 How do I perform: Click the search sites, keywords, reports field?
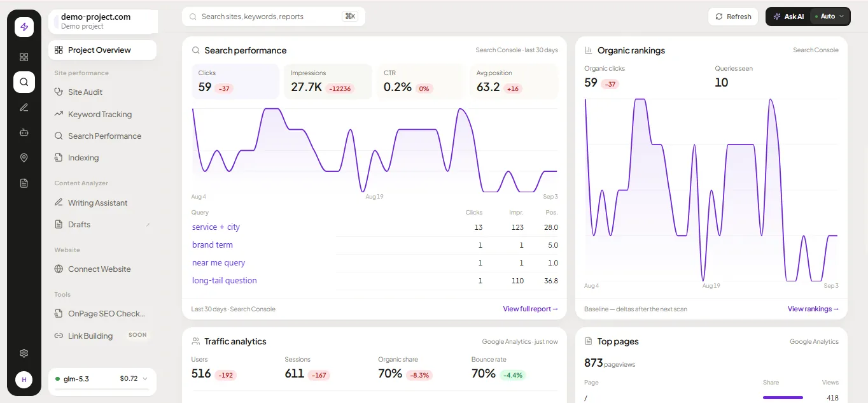[x=274, y=17]
